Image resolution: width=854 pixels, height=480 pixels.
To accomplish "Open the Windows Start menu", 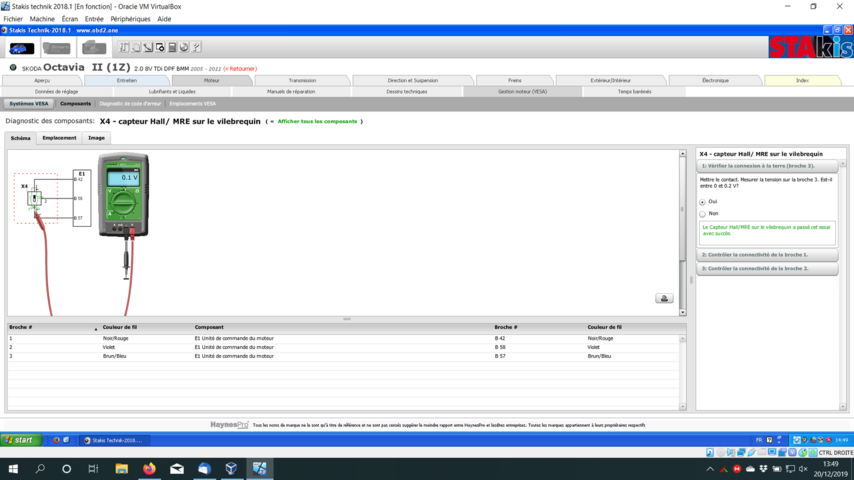I will click(13, 469).
